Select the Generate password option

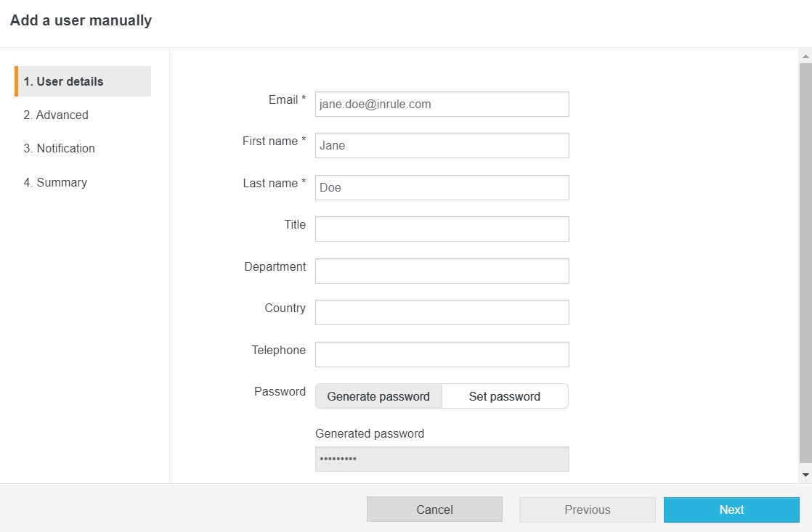[378, 396]
